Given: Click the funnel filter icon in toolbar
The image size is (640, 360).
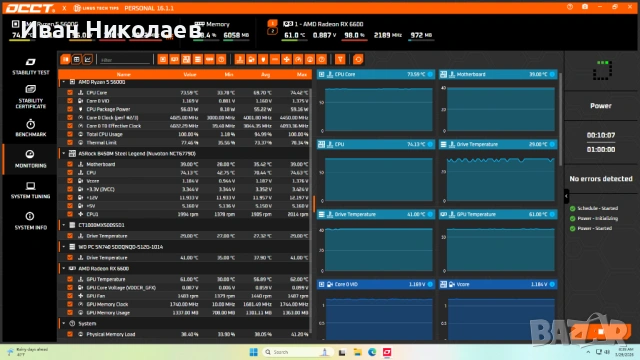Looking at the screenshot, I should tap(340, 60).
